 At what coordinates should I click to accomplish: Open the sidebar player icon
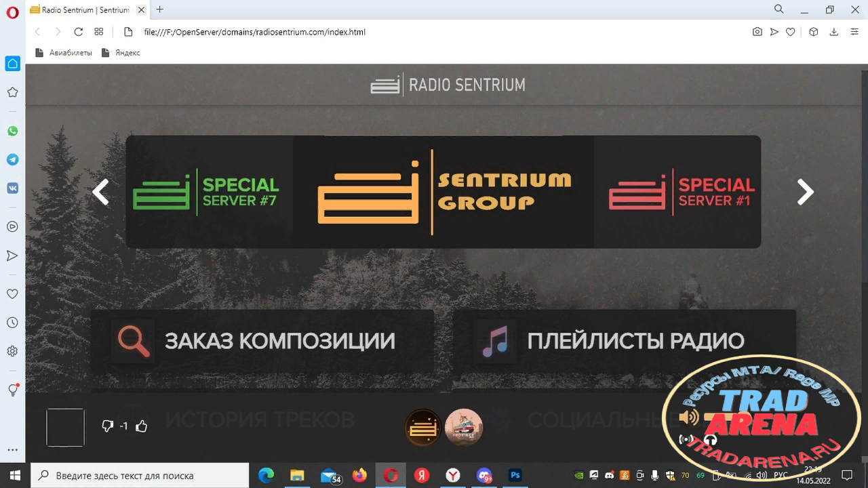click(x=12, y=226)
